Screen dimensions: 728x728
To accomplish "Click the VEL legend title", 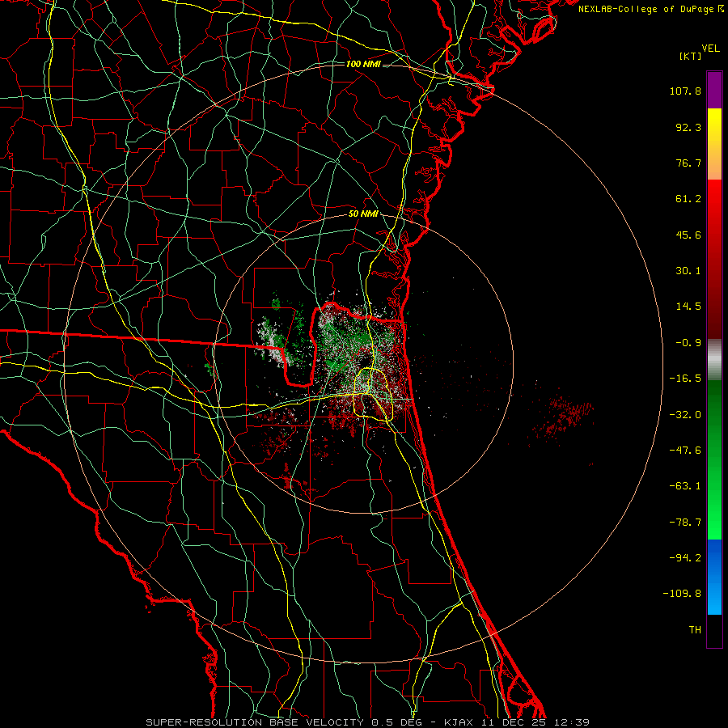I will point(710,49).
